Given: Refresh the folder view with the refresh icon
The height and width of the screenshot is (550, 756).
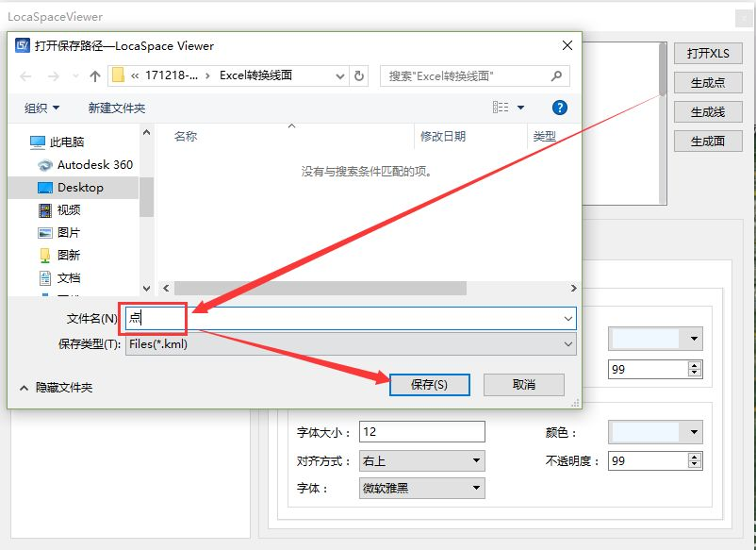Looking at the screenshot, I should (x=359, y=75).
